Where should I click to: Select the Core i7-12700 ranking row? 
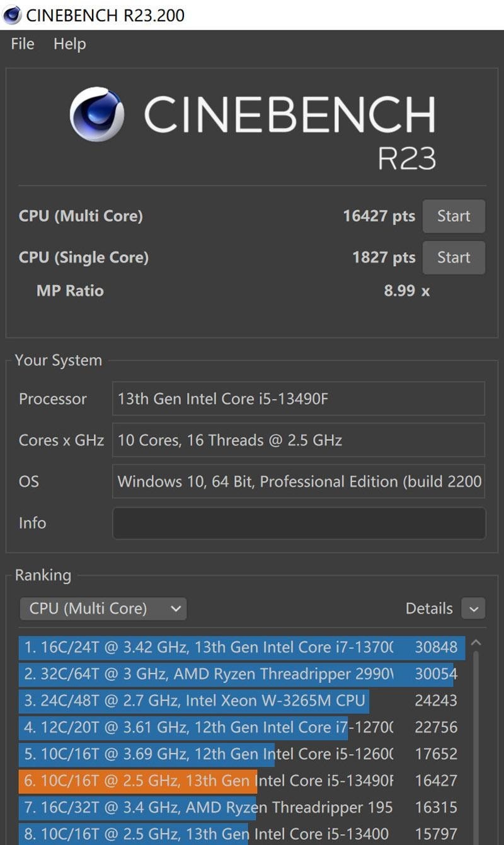click(x=239, y=727)
